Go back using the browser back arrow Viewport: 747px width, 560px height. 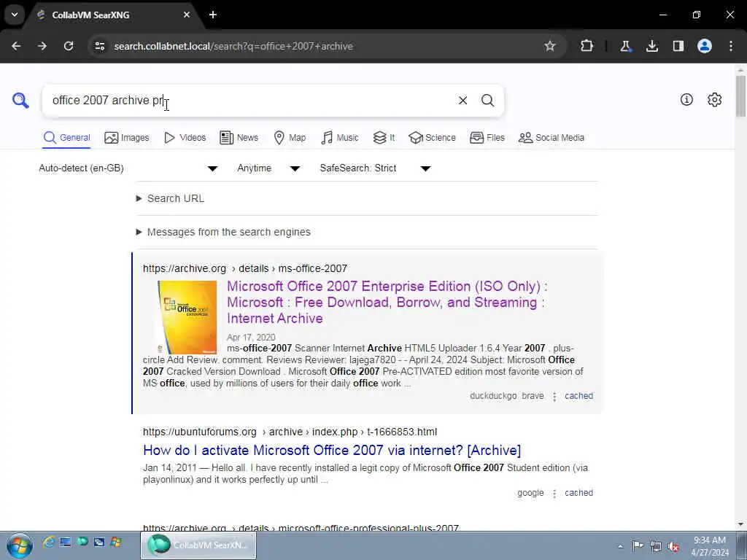click(16, 46)
